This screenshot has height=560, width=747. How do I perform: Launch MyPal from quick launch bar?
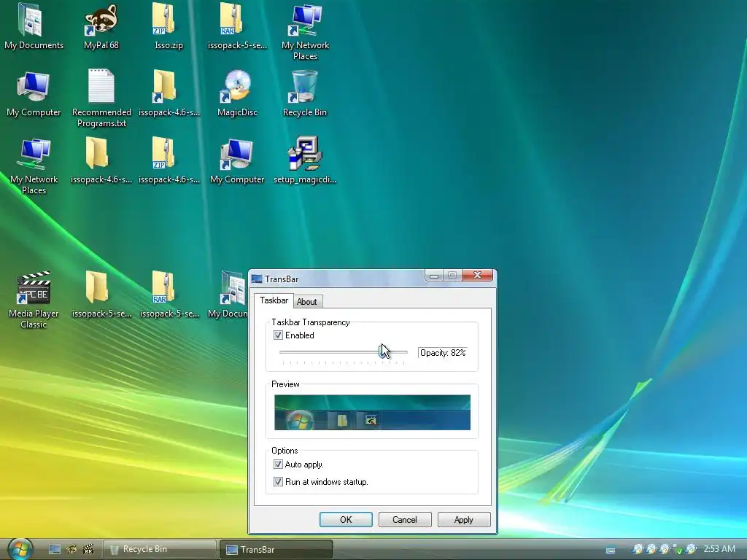click(71, 550)
